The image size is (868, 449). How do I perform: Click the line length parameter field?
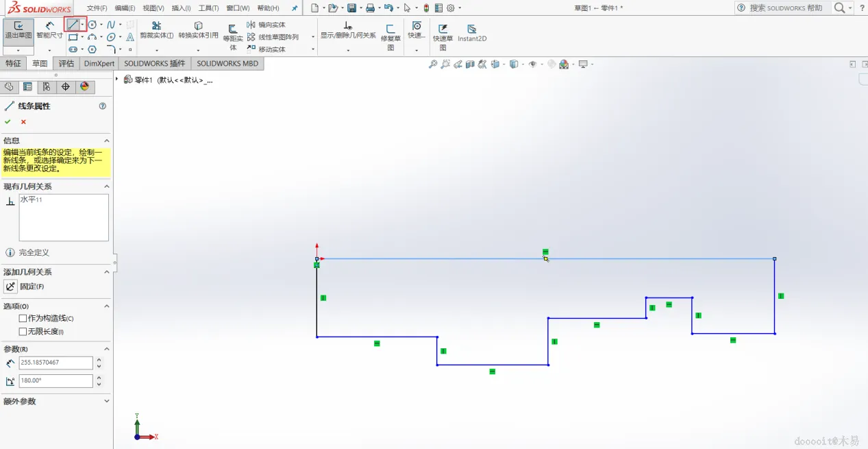click(x=55, y=363)
